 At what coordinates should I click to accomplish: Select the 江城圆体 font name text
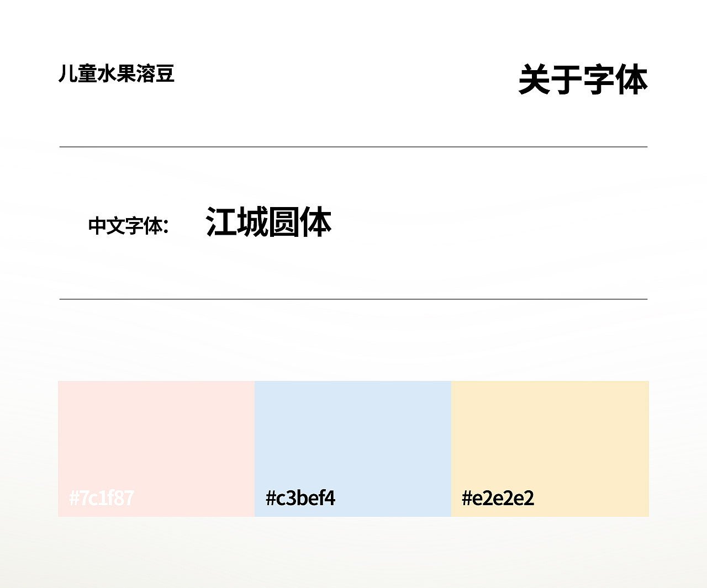pos(268,222)
